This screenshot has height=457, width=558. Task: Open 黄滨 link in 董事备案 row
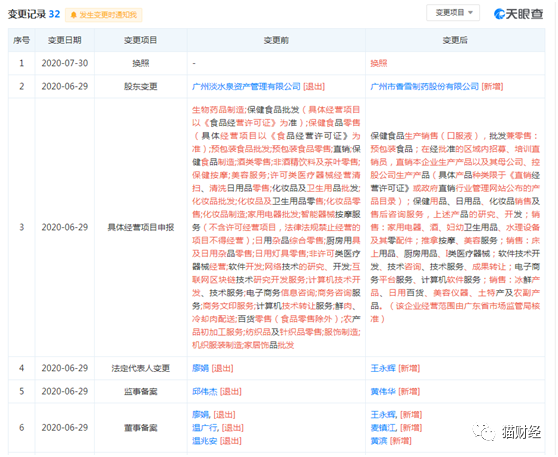tap(379, 441)
